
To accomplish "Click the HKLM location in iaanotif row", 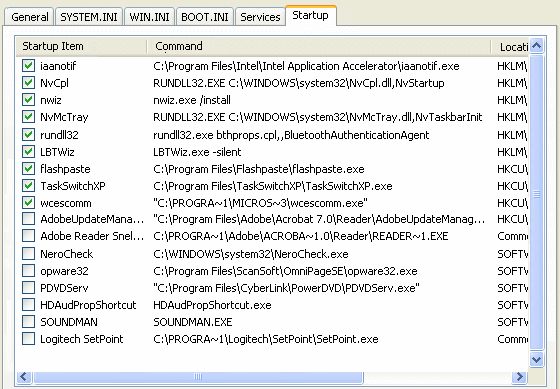I will click(512, 66).
